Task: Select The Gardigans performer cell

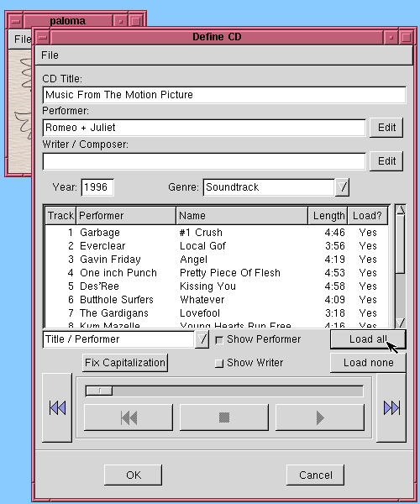Action: click(114, 313)
